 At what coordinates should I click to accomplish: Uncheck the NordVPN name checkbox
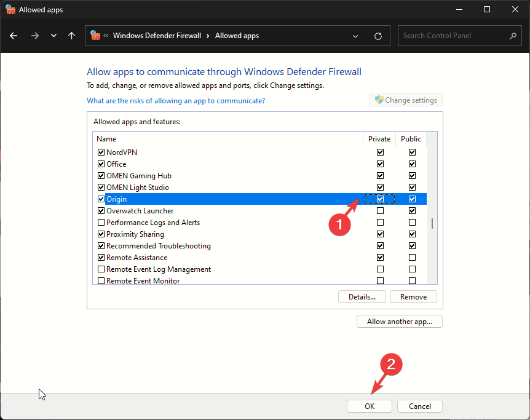click(x=101, y=152)
